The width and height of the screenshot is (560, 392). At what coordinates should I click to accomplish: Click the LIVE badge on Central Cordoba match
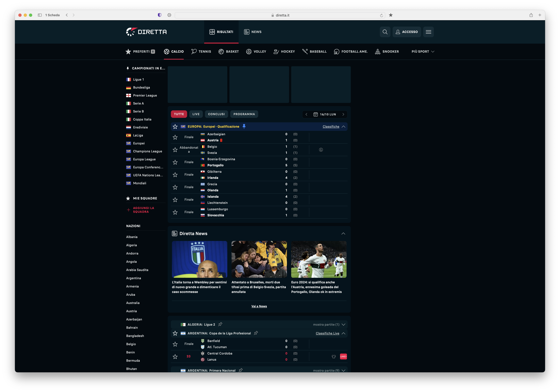[343, 356]
